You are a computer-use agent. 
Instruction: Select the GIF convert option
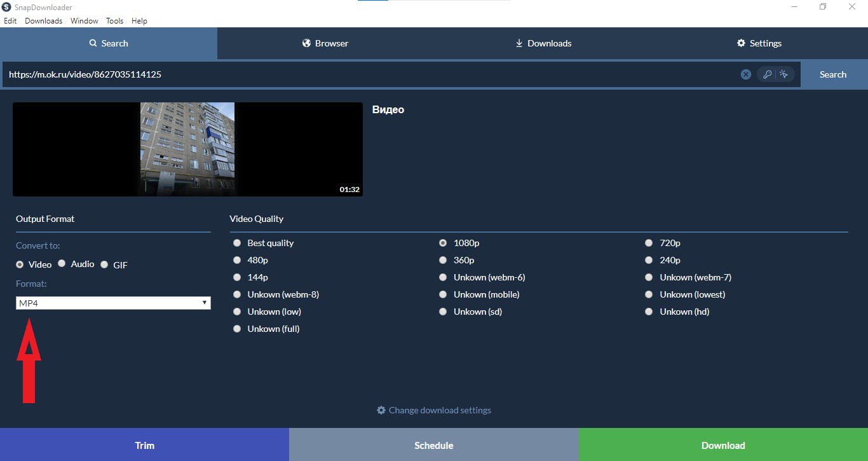coord(104,264)
